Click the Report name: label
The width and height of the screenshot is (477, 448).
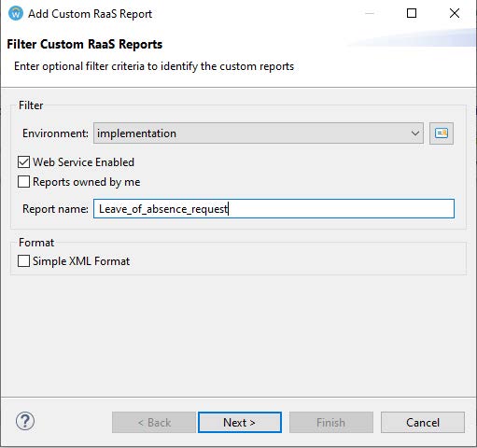point(55,209)
